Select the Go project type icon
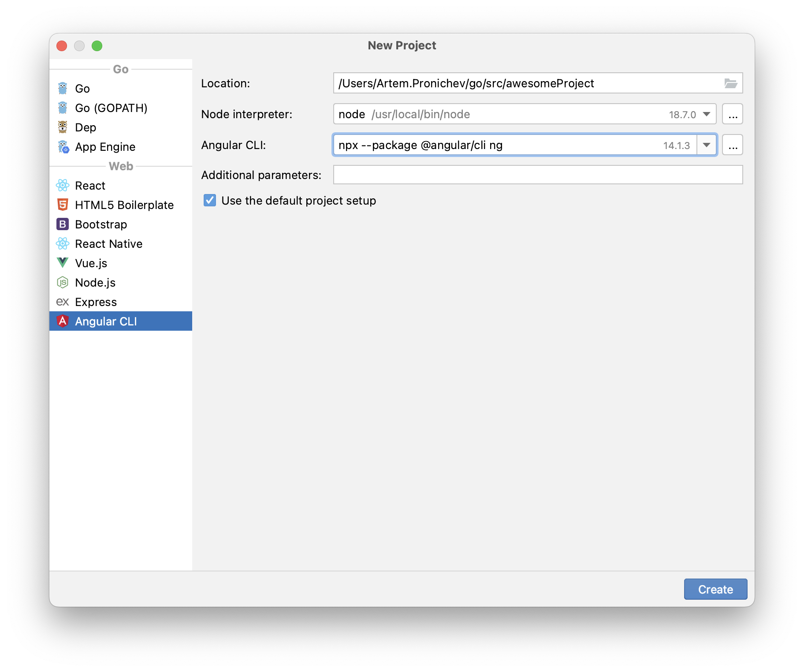Screen dimensions: 804x672 [x=63, y=88]
